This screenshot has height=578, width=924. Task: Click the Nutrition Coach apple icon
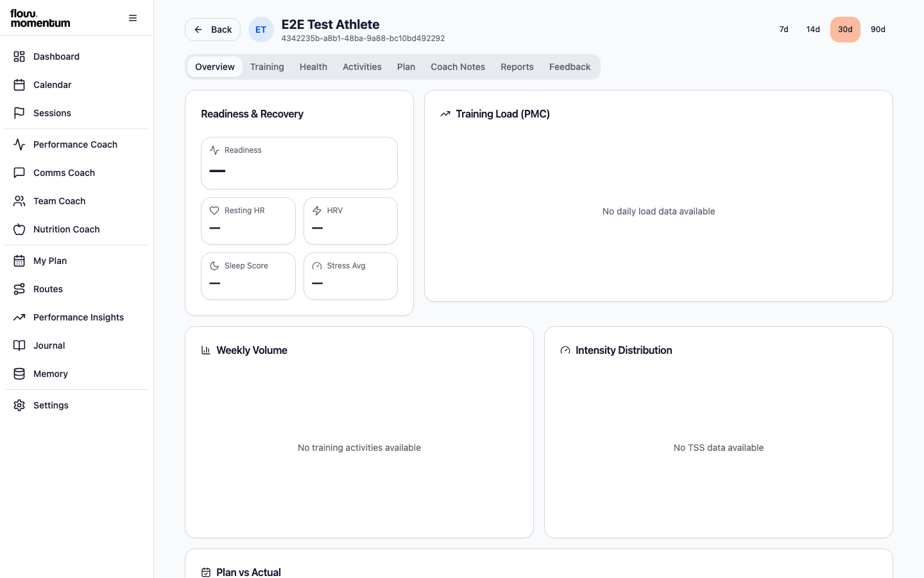(x=19, y=229)
